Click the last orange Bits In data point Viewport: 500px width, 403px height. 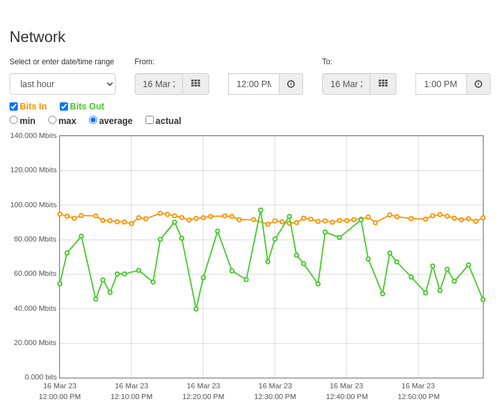point(483,218)
